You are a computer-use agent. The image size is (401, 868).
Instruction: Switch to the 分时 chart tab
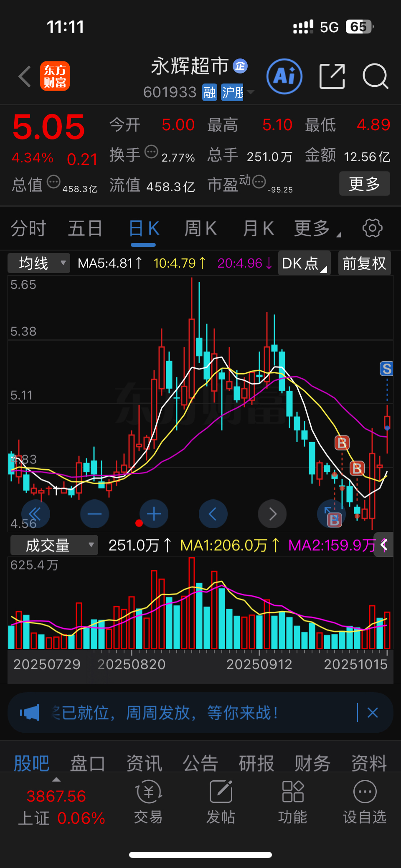click(x=28, y=229)
